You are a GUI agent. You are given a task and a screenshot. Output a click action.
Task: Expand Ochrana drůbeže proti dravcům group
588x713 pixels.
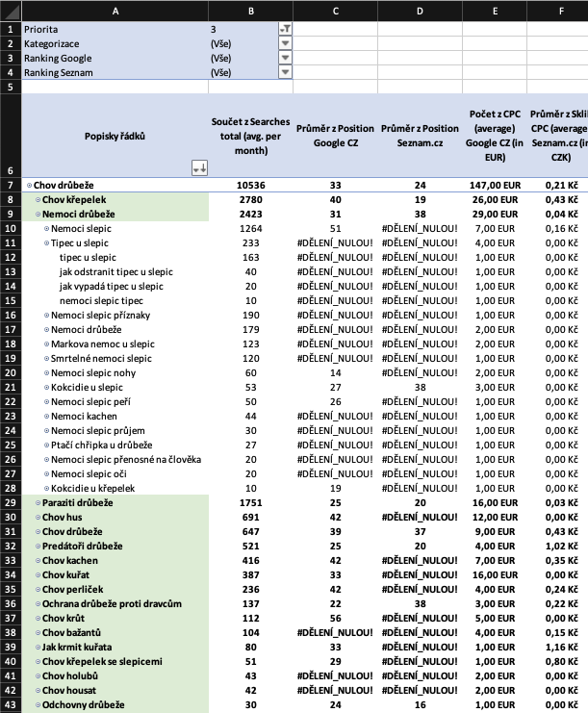[38, 604]
